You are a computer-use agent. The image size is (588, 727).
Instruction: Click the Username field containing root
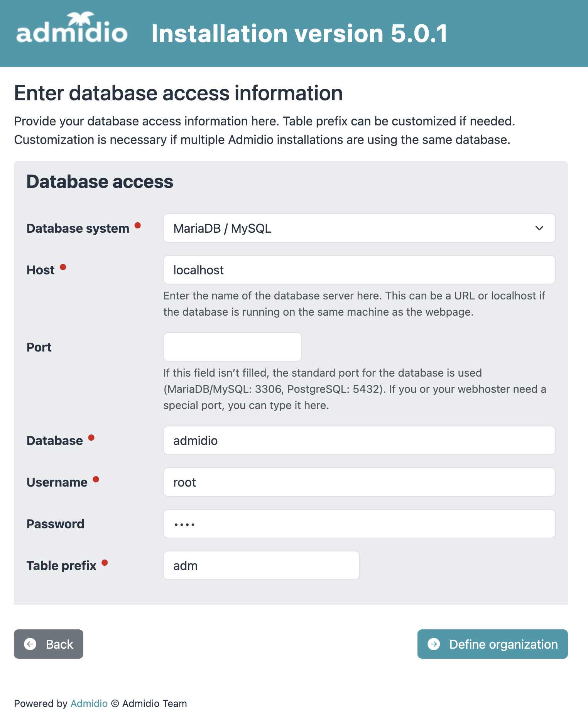(359, 482)
